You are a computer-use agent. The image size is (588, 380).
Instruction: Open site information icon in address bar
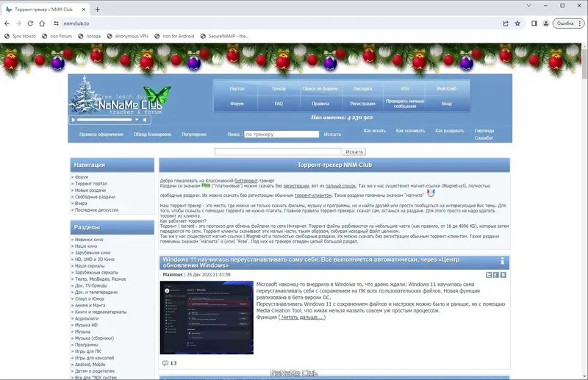(57, 24)
